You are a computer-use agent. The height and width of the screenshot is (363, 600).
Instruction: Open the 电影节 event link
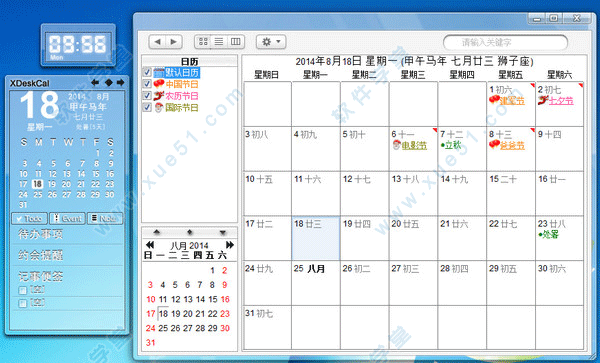tap(414, 146)
